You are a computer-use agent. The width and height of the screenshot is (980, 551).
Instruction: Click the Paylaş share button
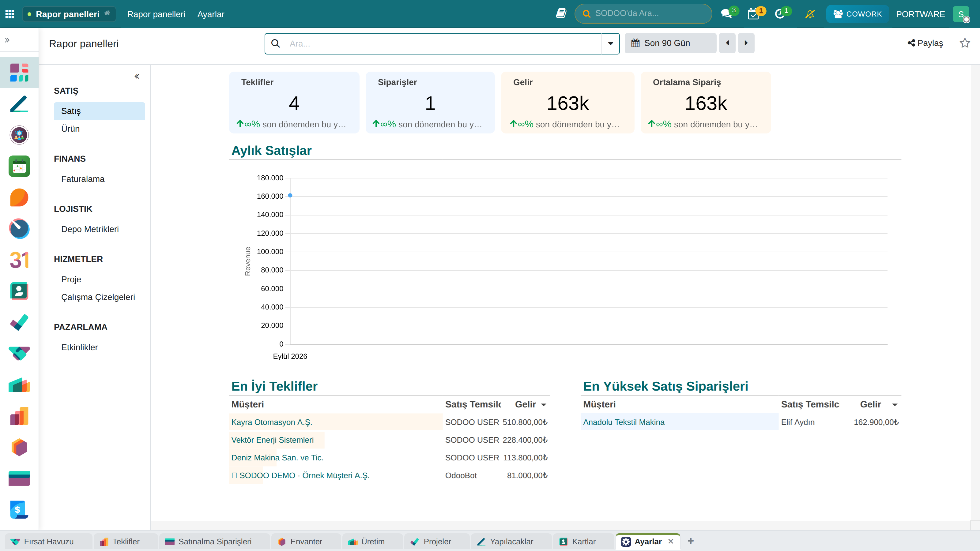925,43
